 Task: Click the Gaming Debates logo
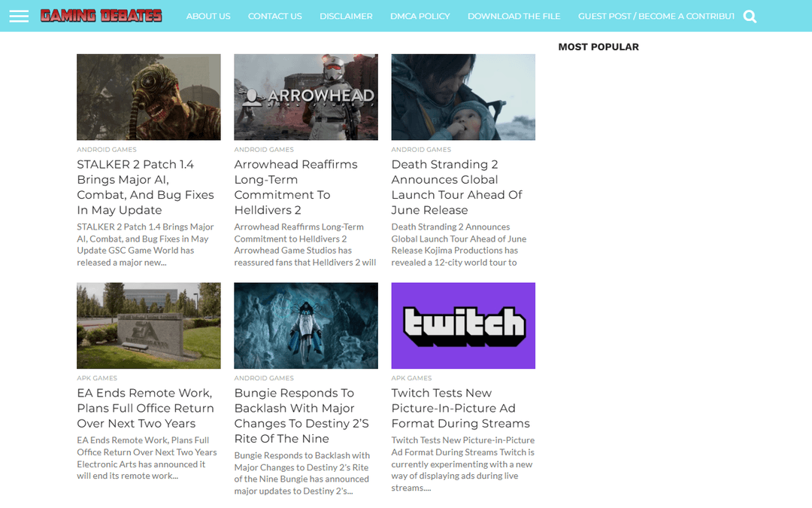coord(101,16)
